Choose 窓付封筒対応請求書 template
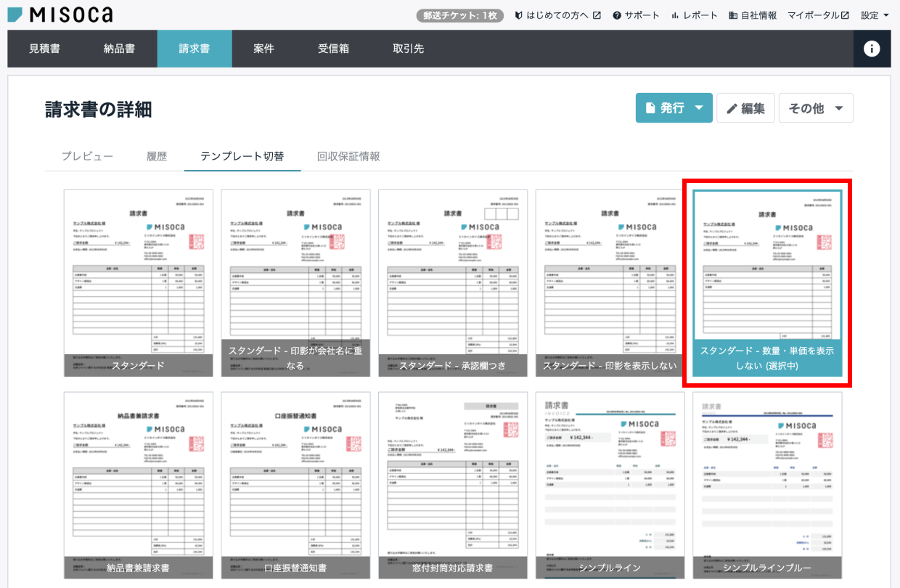This screenshot has width=900, height=588. (453, 485)
